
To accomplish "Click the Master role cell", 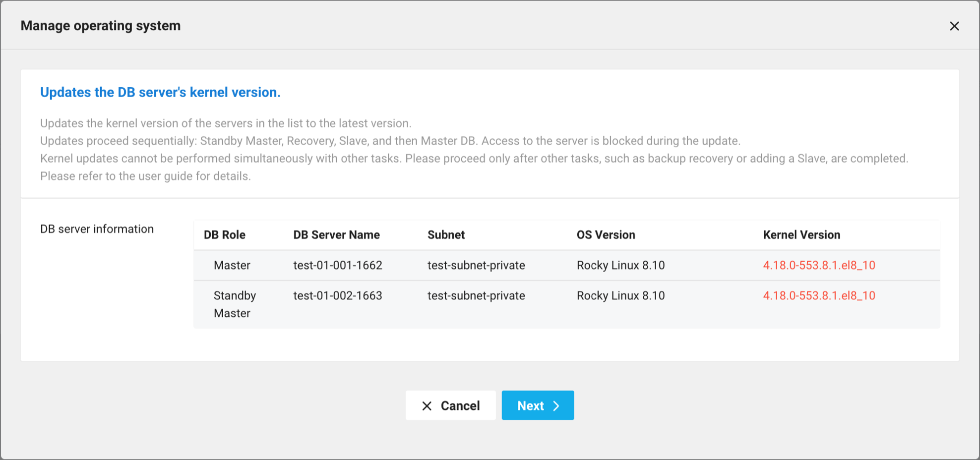I will [x=232, y=265].
